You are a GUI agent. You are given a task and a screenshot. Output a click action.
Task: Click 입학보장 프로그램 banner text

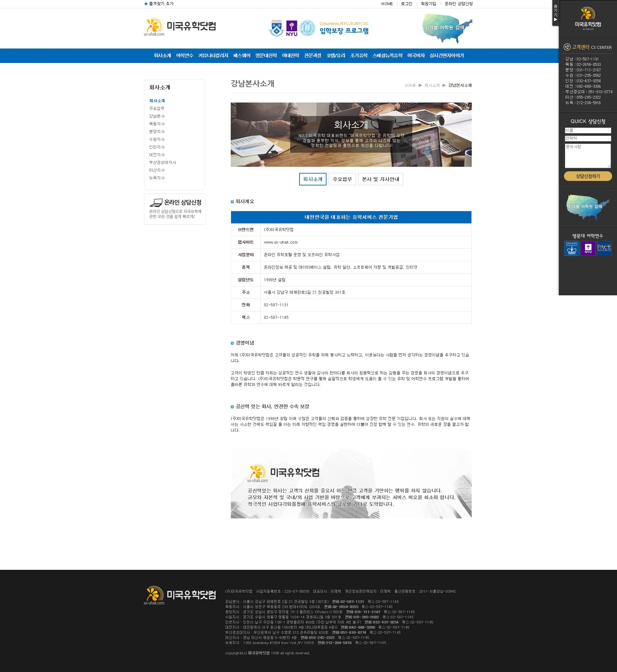(344, 31)
